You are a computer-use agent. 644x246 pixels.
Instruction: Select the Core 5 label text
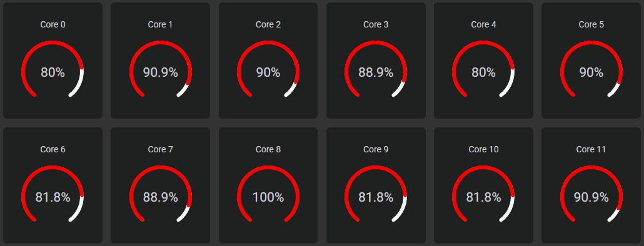(x=591, y=24)
